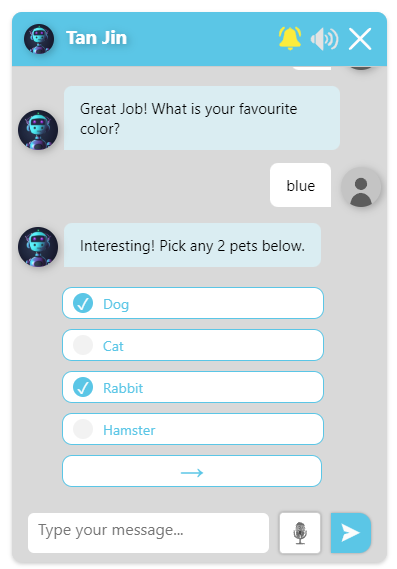Submit pet choices with arrow button
This screenshot has height=569, width=397.
click(192, 471)
